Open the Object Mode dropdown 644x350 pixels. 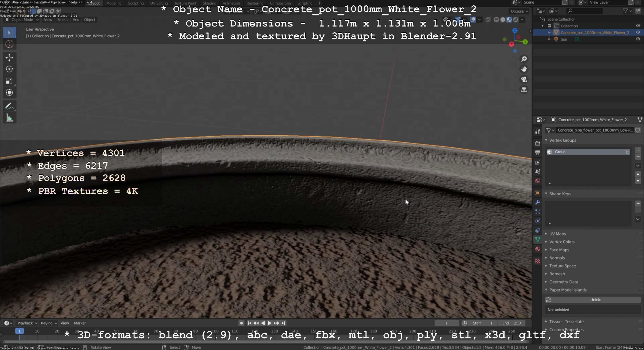coord(22,20)
